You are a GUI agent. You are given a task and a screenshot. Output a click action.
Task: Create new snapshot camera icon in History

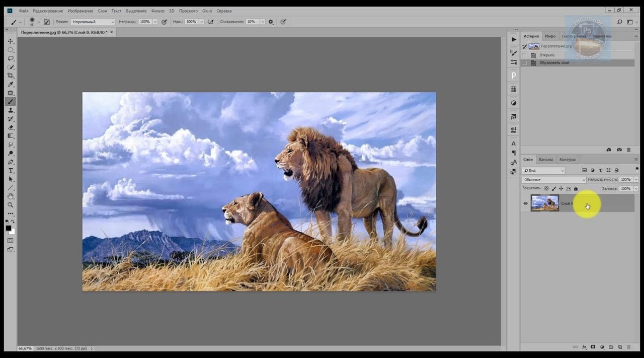[619, 150]
